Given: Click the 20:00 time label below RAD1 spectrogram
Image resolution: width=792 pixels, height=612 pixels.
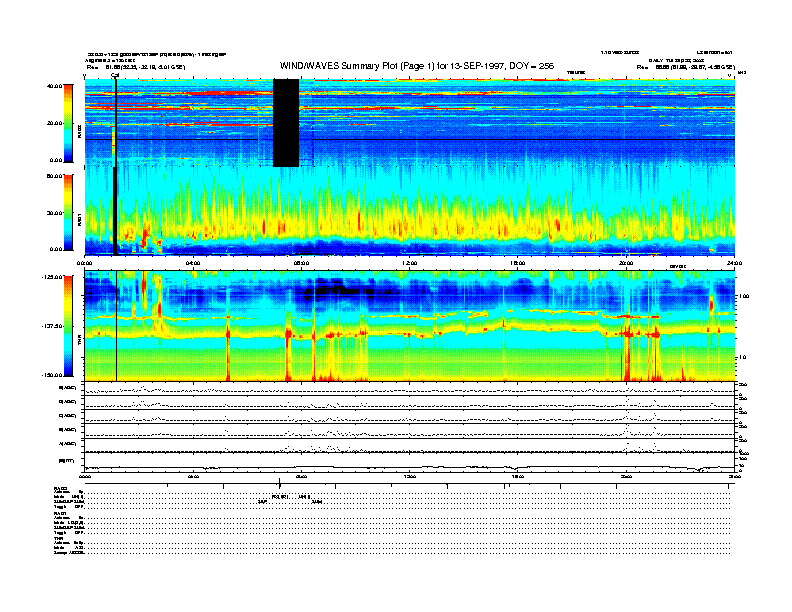Looking at the screenshot, I should pos(626,263).
